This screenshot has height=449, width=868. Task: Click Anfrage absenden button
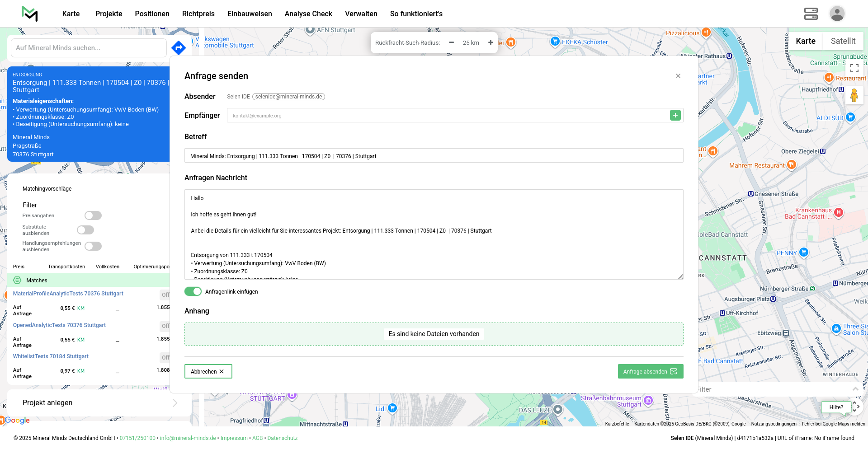tap(650, 371)
